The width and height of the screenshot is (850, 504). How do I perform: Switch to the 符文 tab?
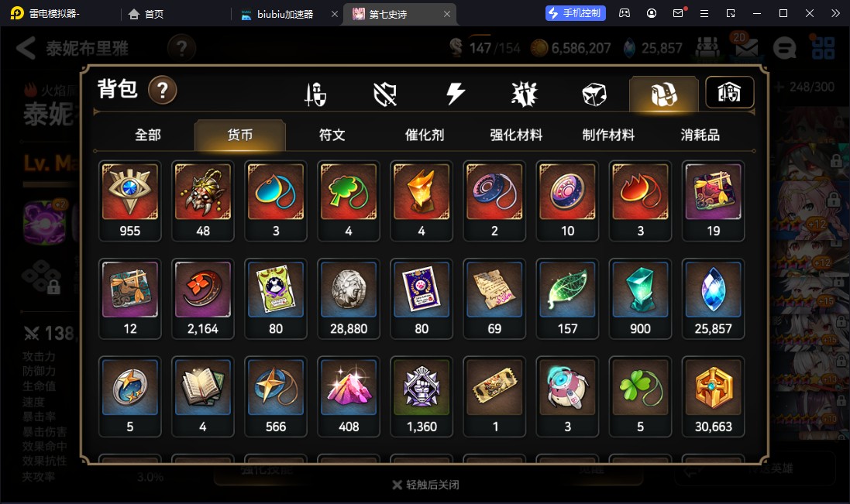tap(332, 135)
